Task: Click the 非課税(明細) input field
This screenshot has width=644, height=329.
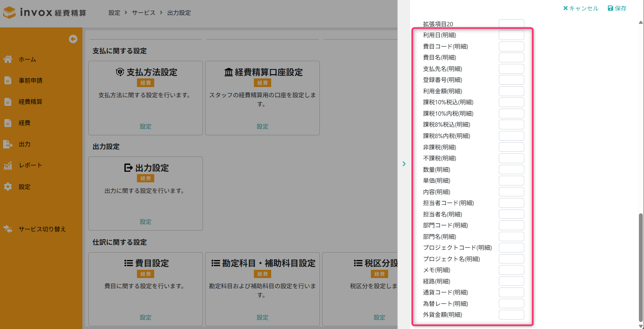Action: (511, 147)
